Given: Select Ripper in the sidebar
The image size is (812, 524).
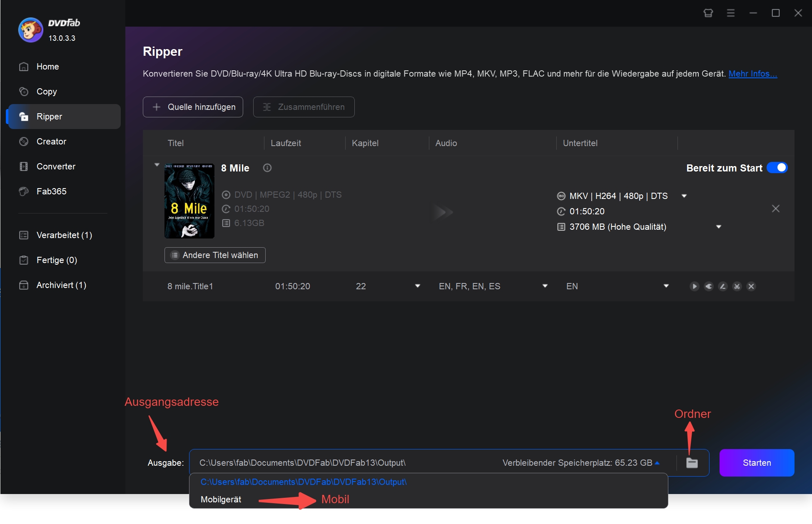Looking at the screenshot, I should [x=65, y=117].
